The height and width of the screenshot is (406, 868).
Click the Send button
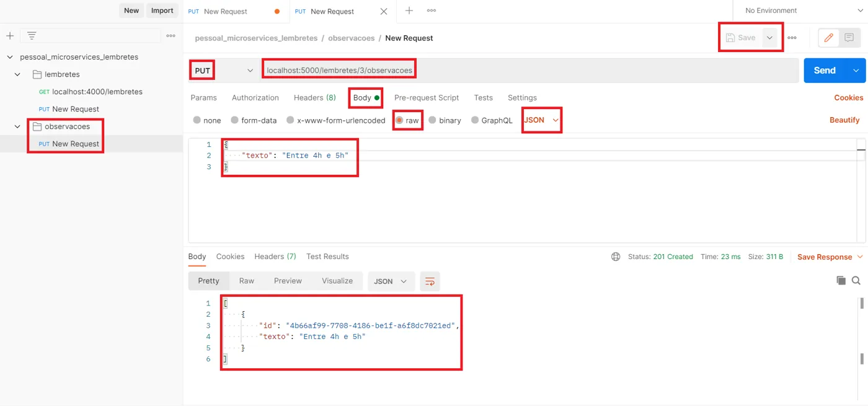pyautogui.click(x=825, y=71)
